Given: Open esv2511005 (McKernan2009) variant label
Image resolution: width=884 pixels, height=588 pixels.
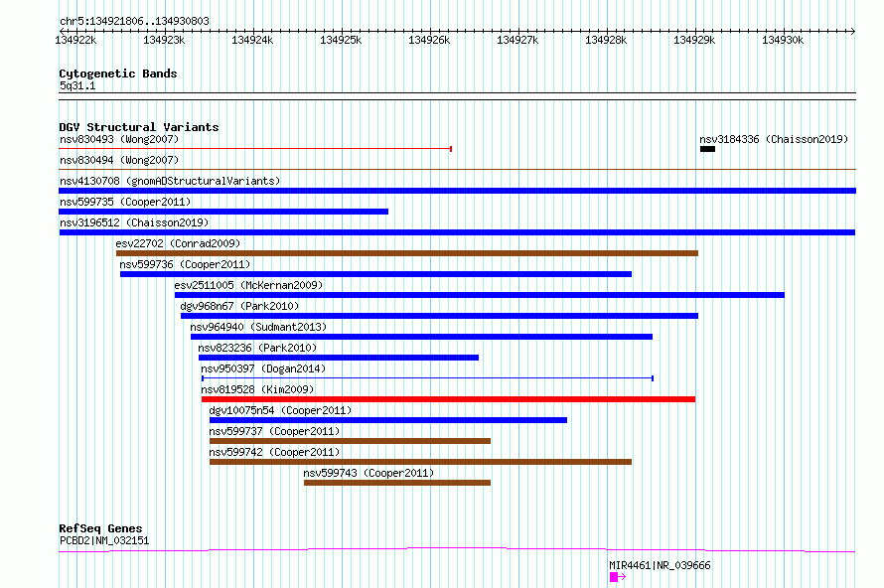Looking at the screenshot, I should click(x=248, y=285).
